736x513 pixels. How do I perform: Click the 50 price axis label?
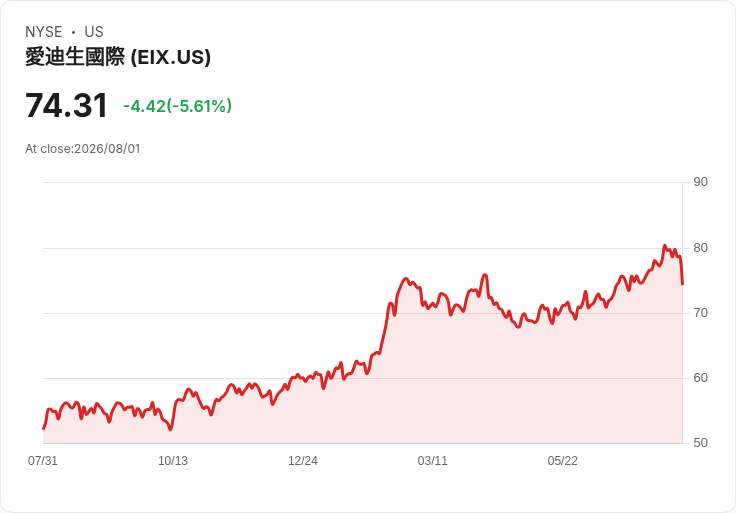click(700, 443)
